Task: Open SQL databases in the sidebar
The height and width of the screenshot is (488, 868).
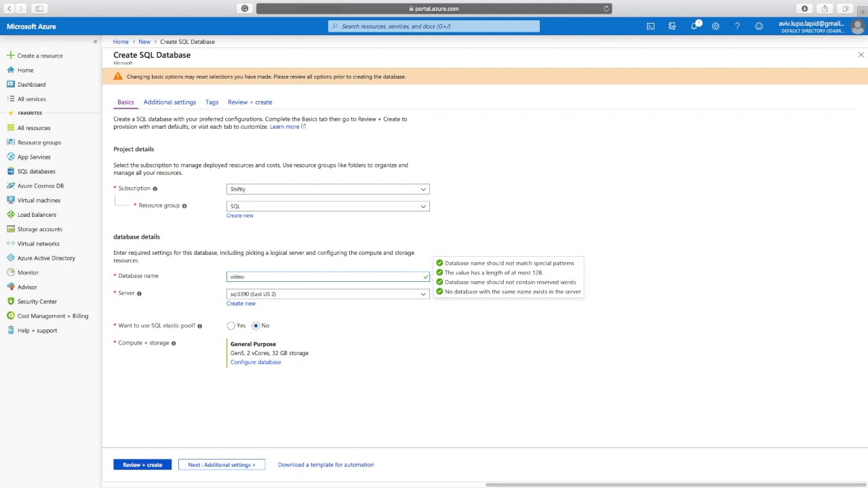Action: (37, 171)
